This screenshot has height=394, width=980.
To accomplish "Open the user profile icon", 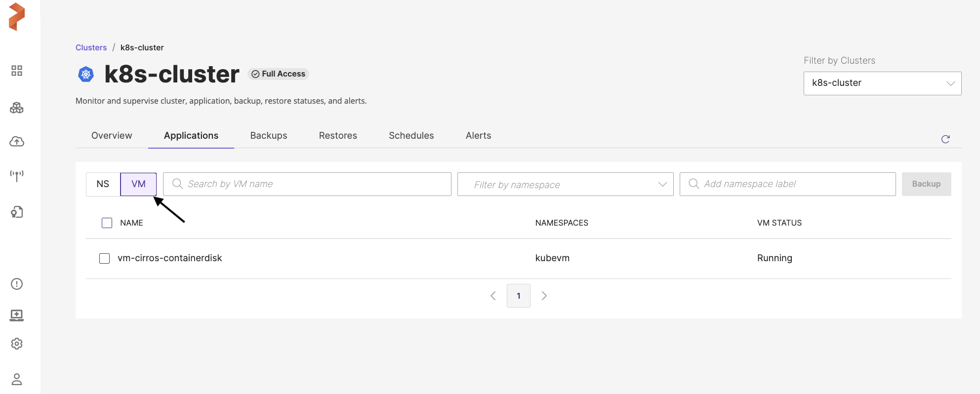I will point(17,379).
